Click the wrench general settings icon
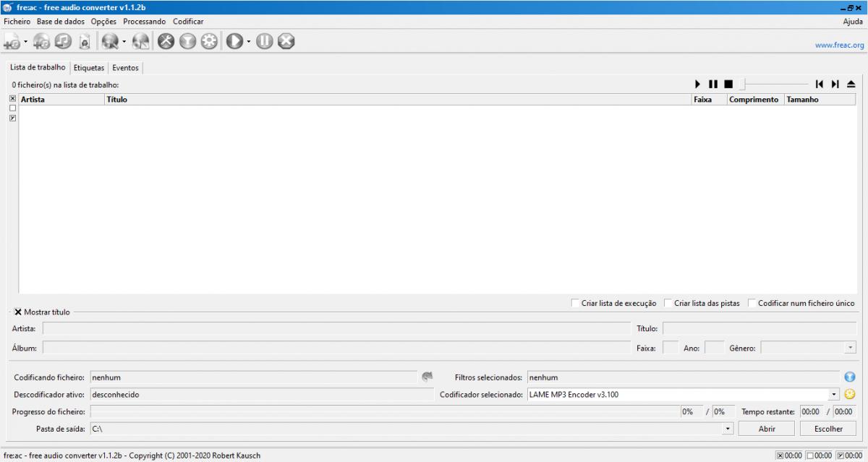 [166, 42]
